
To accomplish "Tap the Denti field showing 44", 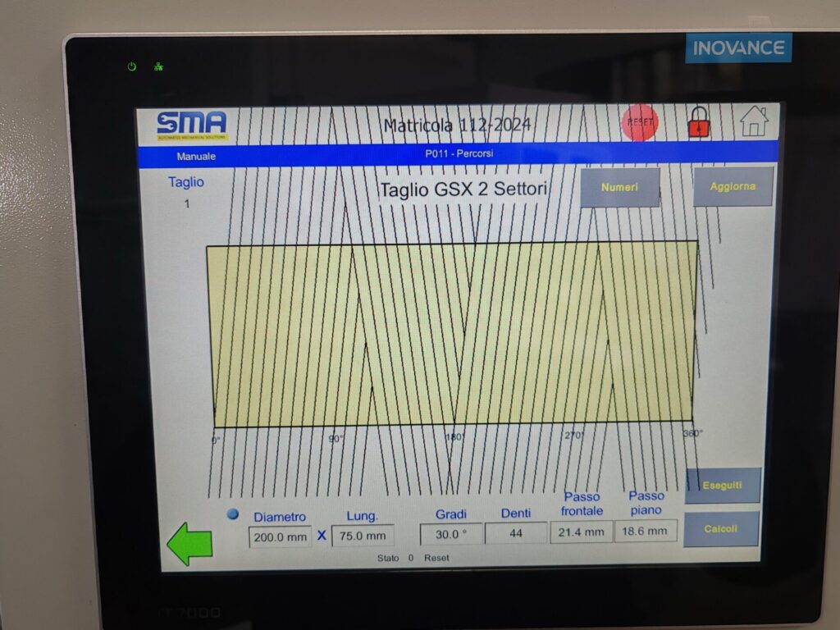I will (515, 532).
